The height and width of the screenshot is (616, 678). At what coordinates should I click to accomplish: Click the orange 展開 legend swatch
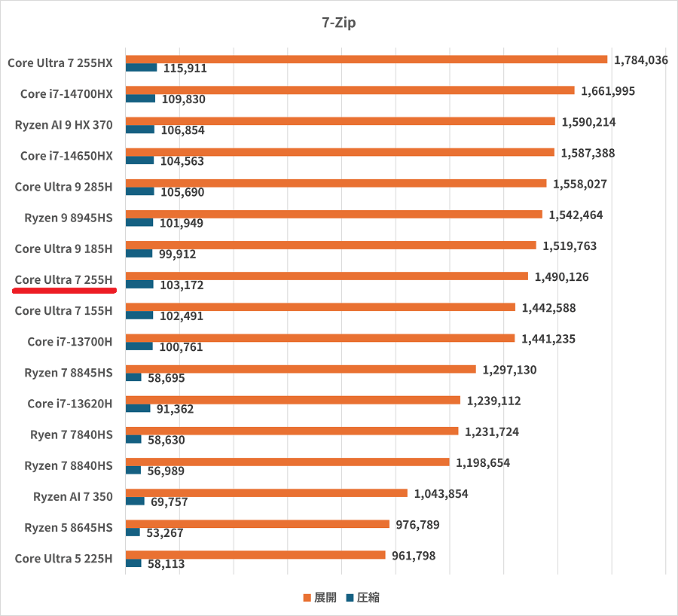click(307, 598)
